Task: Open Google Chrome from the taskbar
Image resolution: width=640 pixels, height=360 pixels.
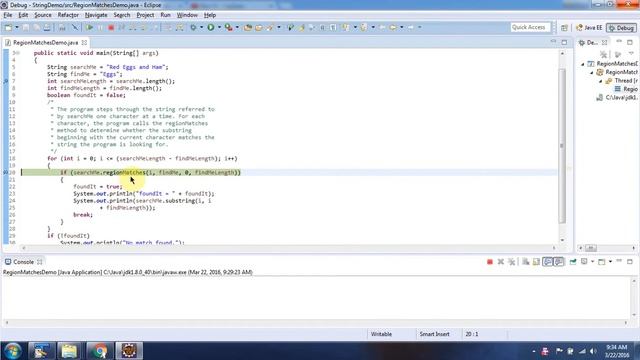Action: pyautogui.click(x=100, y=351)
